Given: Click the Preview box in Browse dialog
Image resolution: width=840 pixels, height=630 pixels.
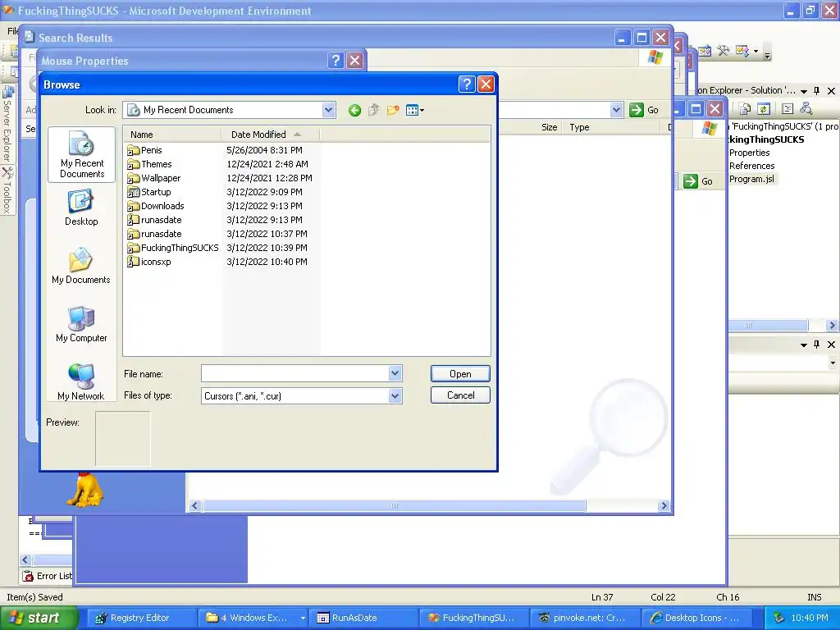Looking at the screenshot, I should pyautogui.click(x=123, y=439).
